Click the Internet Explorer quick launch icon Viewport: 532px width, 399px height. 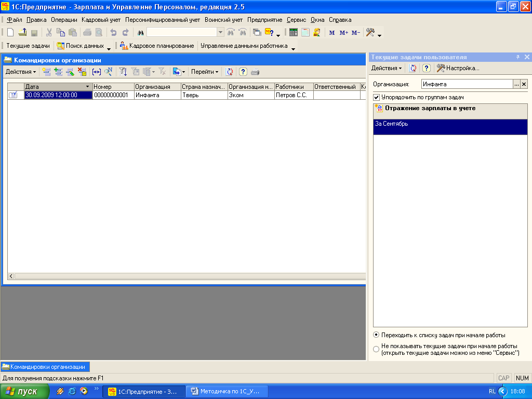[x=72, y=391]
